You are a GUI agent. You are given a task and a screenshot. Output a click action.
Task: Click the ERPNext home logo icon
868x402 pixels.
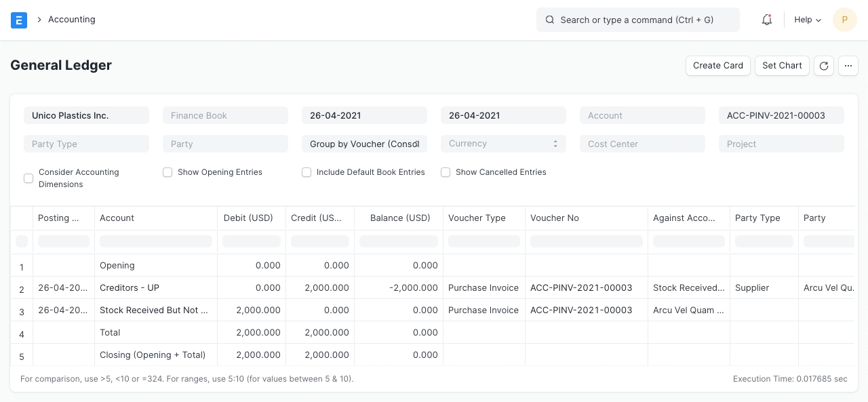click(19, 20)
